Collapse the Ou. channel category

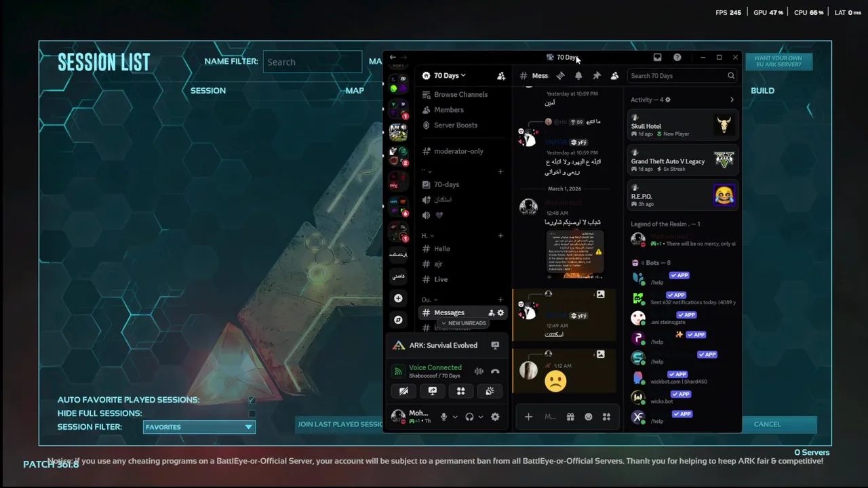coord(429,300)
